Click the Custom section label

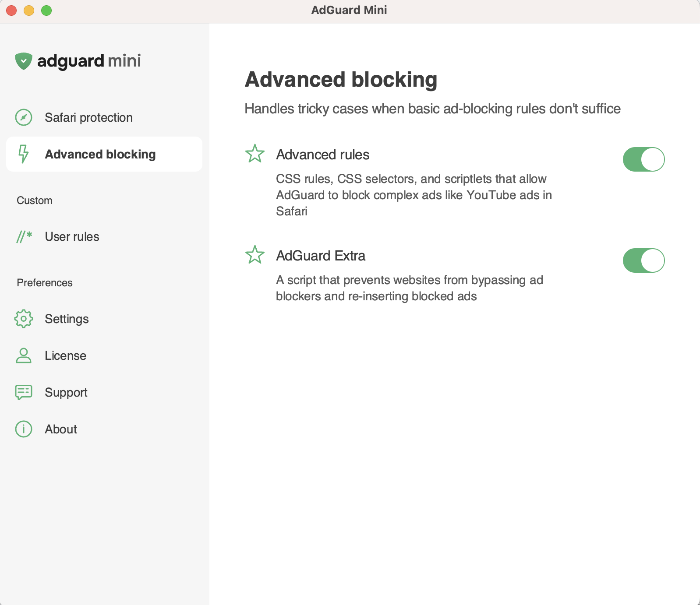pyautogui.click(x=35, y=200)
